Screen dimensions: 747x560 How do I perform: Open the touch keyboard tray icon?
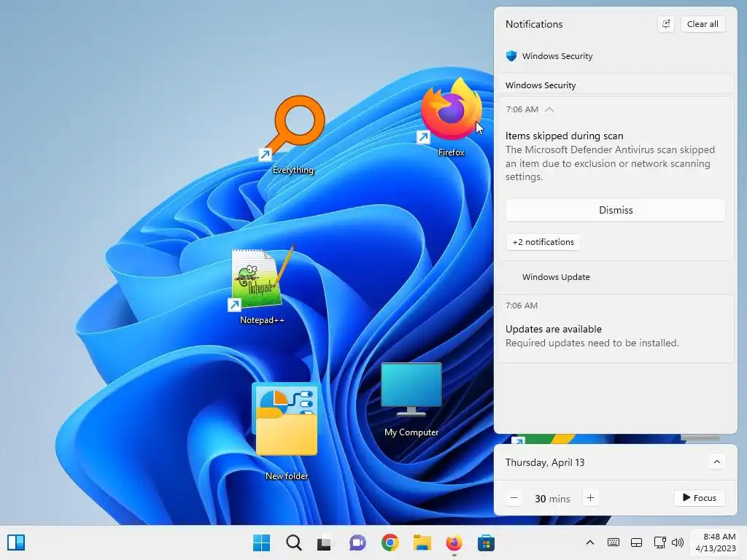(614, 542)
